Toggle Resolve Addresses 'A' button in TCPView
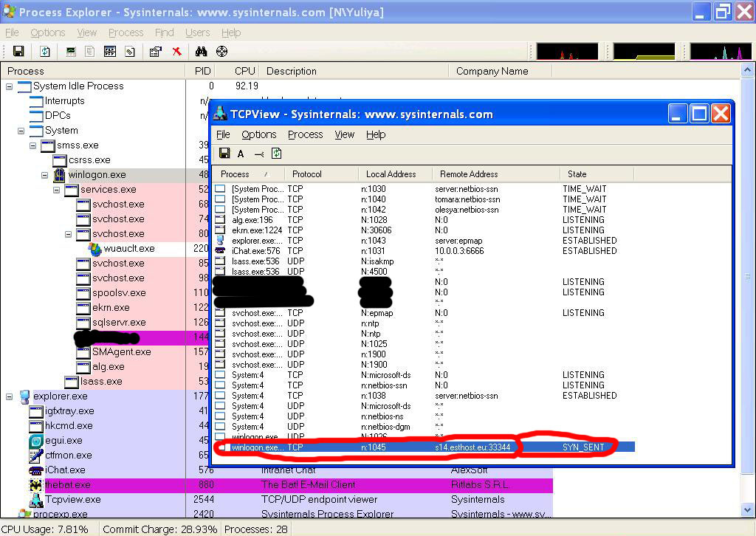 click(241, 154)
